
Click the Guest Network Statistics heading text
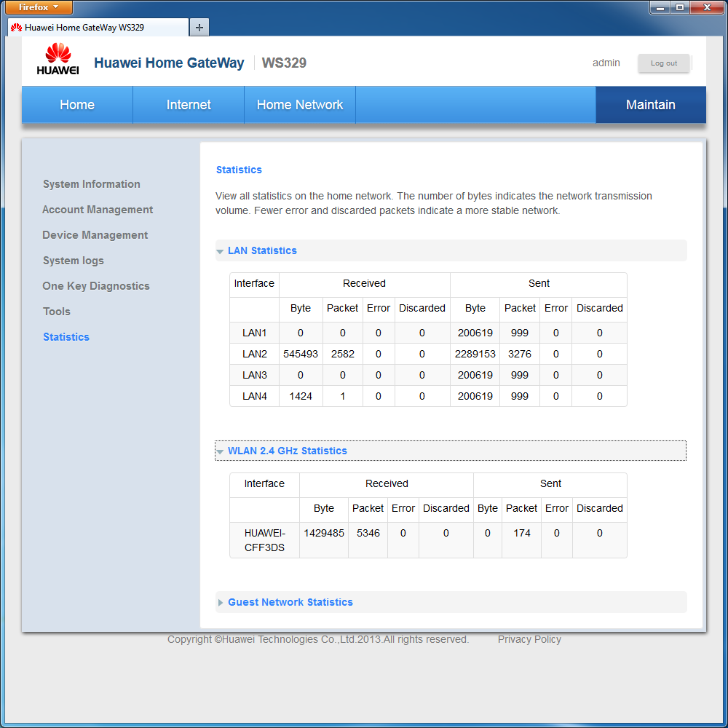click(290, 602)
